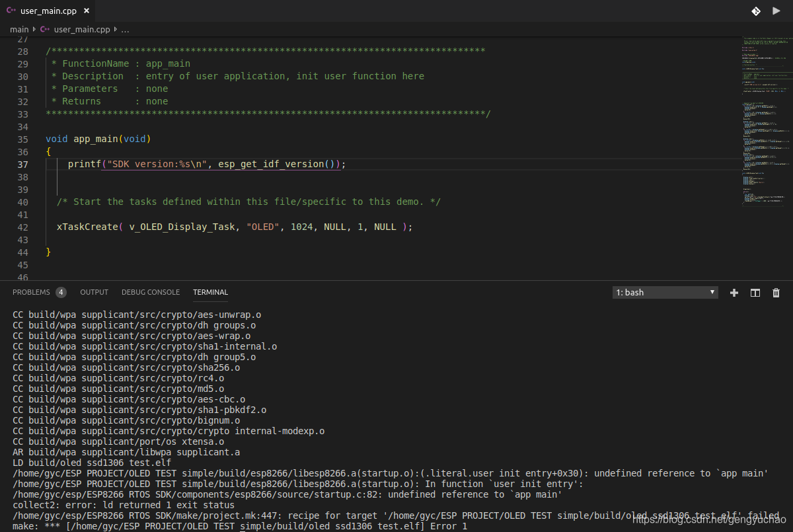Switch to the PROBLEMS panel tab
793x532 pixels.
(x=31, y=292)
